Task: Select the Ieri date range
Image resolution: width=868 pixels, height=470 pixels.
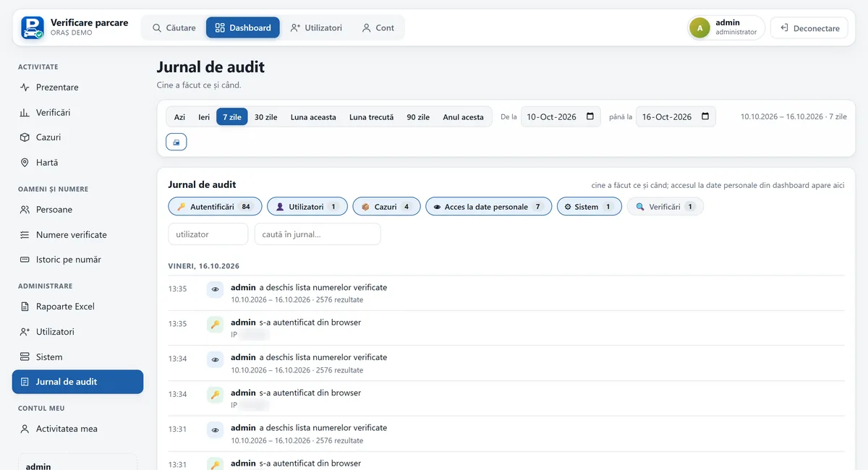Action: [x=204, y=117]
